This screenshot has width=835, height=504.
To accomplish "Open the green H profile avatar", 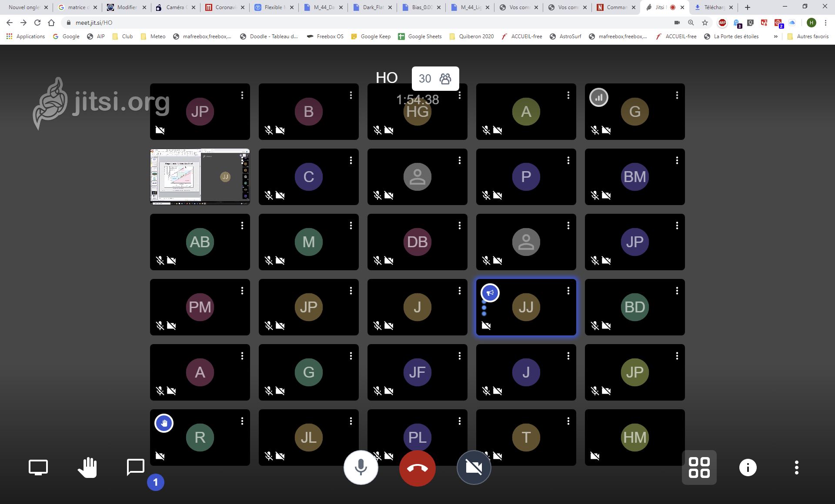I will pos(812,23).
